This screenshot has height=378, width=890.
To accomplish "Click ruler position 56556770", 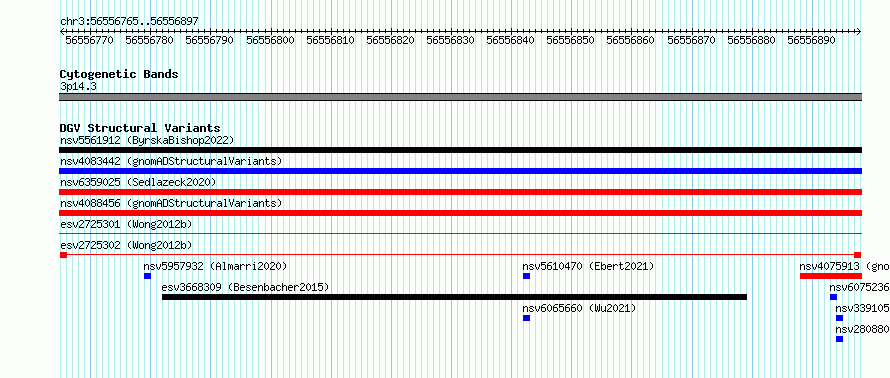I will pyautogui.click(x=90, y=40).
